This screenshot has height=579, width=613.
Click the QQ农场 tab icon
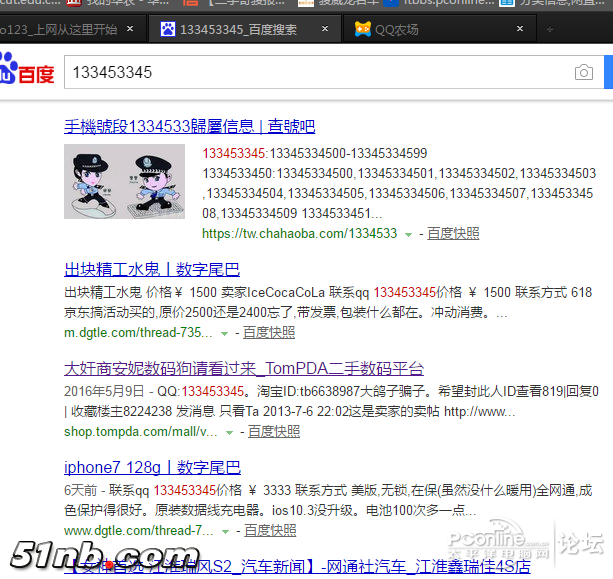pyautogui.click(x=362, y=29)
